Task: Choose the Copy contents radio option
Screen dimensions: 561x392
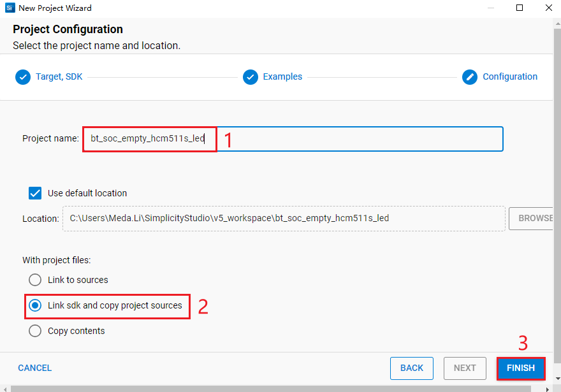Action: pyautogui.click(x=36, y=331)
